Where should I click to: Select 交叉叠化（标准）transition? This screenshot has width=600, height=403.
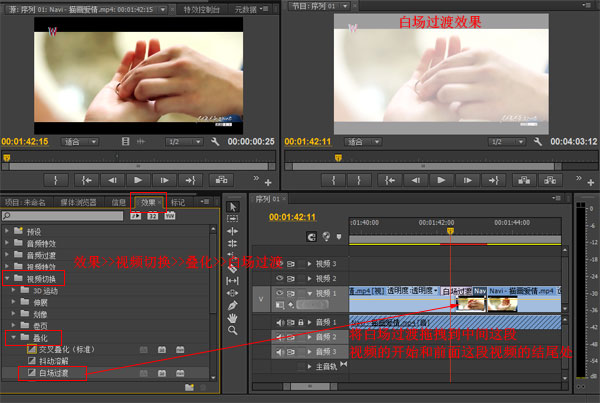pos(66,349)
